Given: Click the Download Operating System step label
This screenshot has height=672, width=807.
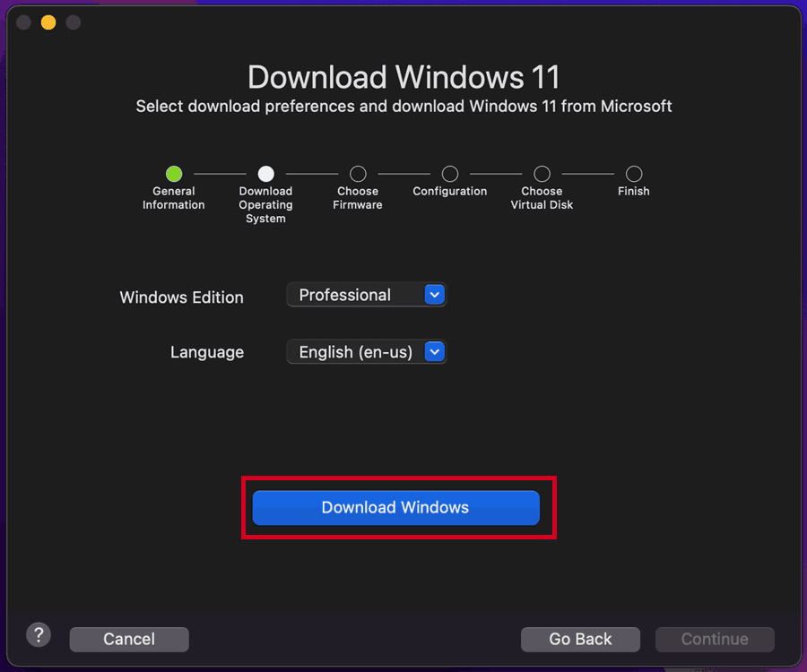Looking at the screenshot, I should (x=266, y=204).
